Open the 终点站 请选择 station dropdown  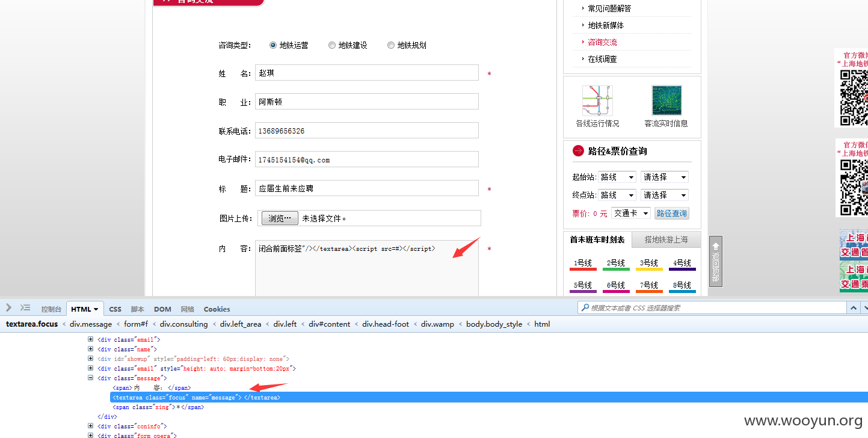coord(664,195)
